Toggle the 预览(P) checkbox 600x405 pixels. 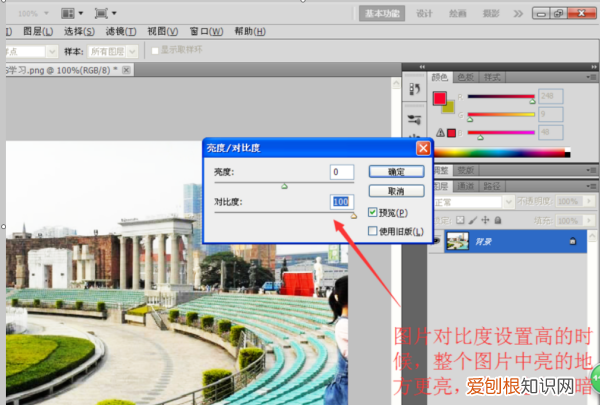point(372,212)
